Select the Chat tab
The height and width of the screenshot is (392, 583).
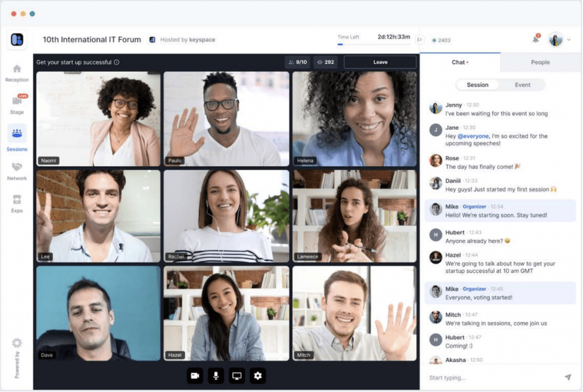(459, 62)
